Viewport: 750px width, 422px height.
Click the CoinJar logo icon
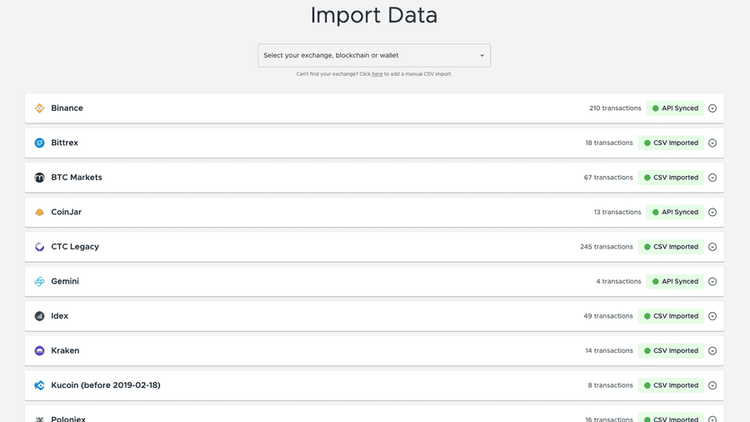click(x=40, y=212)
